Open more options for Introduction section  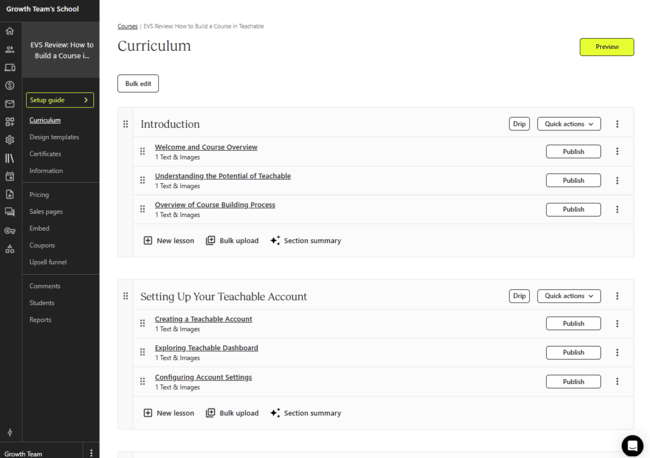(x=617, y=124)
